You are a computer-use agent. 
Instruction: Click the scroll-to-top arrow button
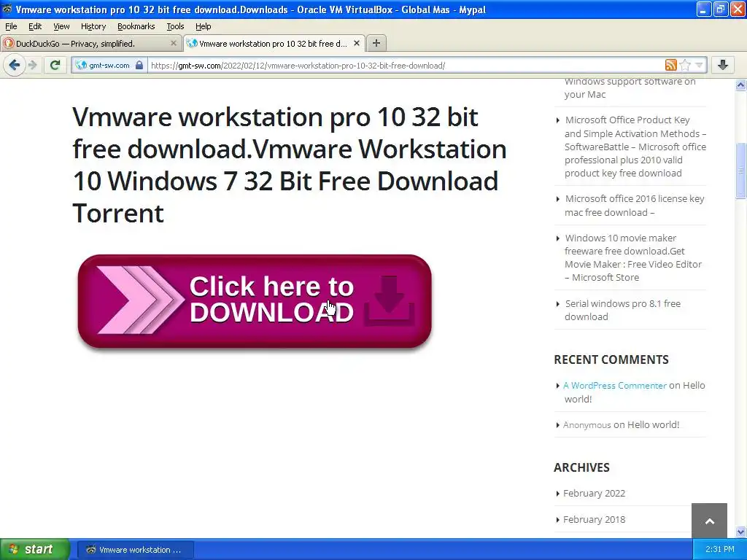[x=709, y=521]
